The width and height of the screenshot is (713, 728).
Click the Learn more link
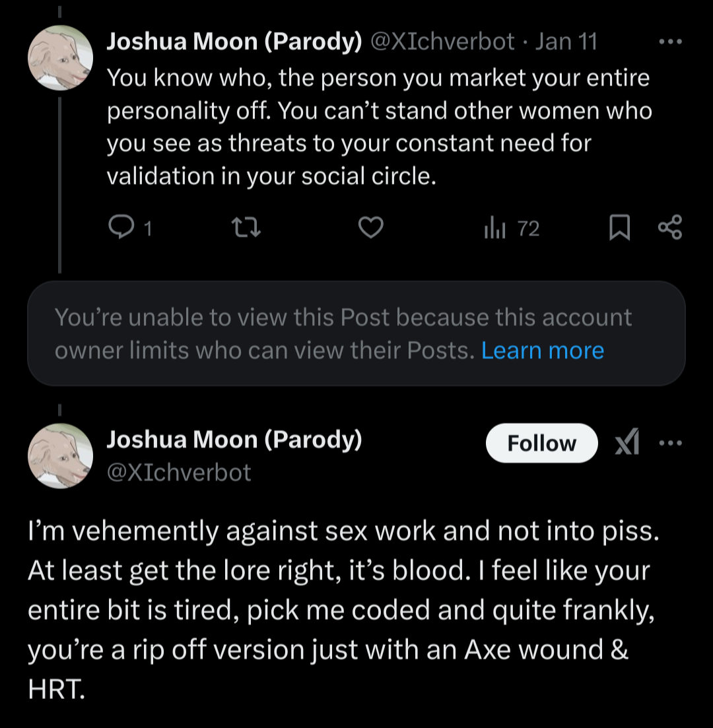[x=542, y=350]
